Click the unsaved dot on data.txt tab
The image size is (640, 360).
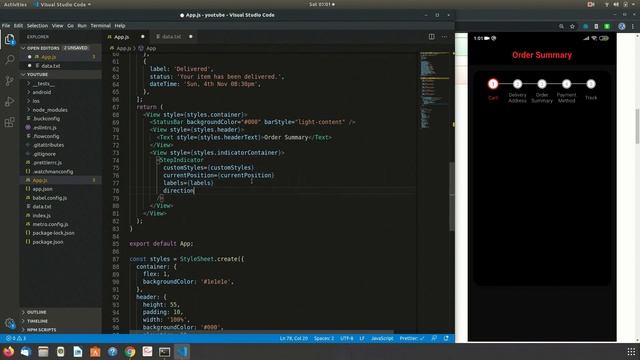click(x=191, y=37)
